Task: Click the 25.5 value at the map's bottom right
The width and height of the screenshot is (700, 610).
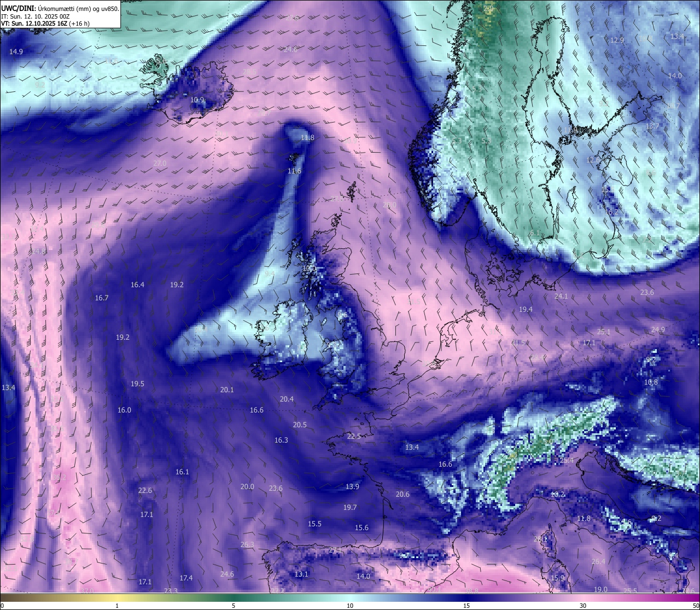Action: coord(630,591)
